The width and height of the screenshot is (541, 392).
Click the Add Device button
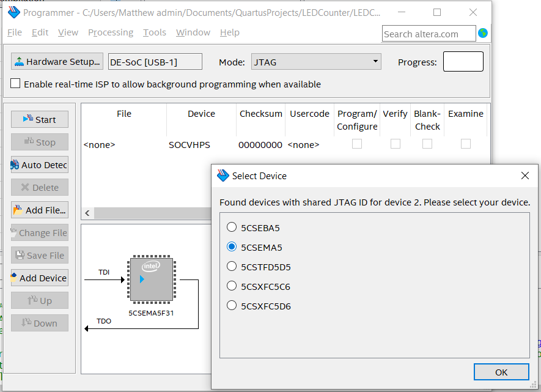(40, 278)
